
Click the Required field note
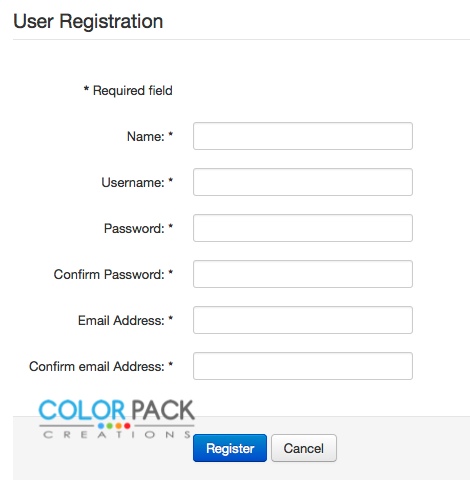(x=128, y=90)
